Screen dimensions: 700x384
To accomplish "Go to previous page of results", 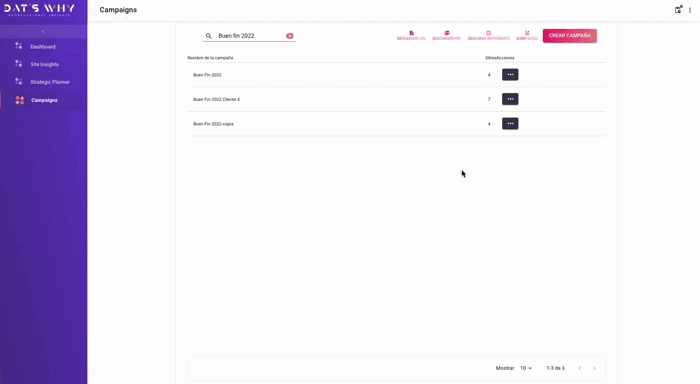I will [579, 368].
